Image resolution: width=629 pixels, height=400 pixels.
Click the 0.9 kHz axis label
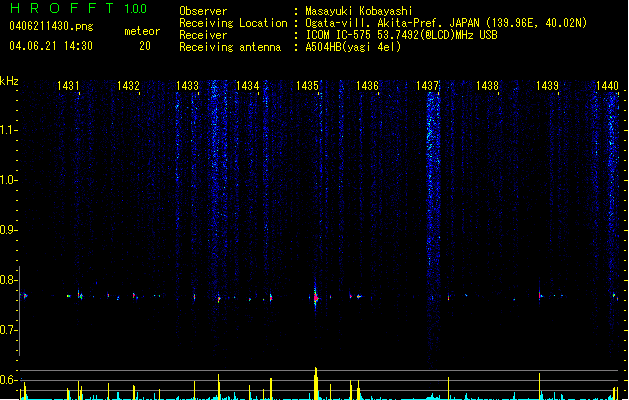tap(8, 230)
